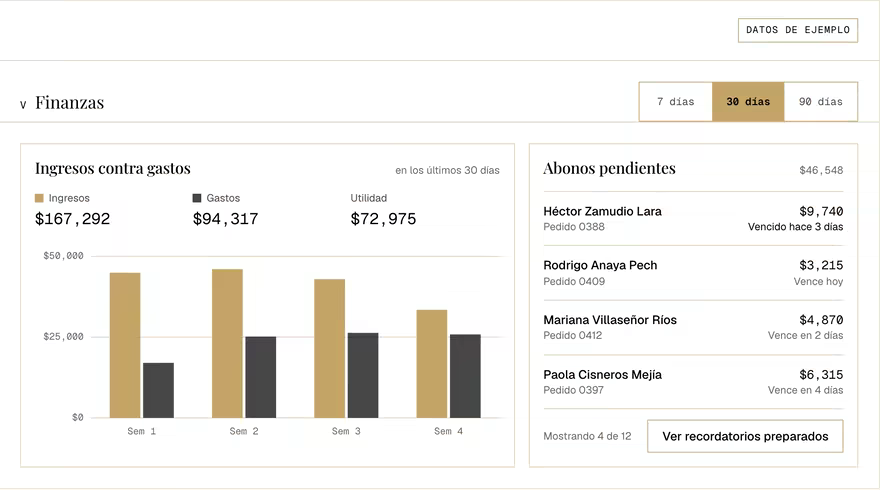The width and height of the screenshot is (880, 490).
Task: Click the Vence en 2 días status
Action: [805, 335]
